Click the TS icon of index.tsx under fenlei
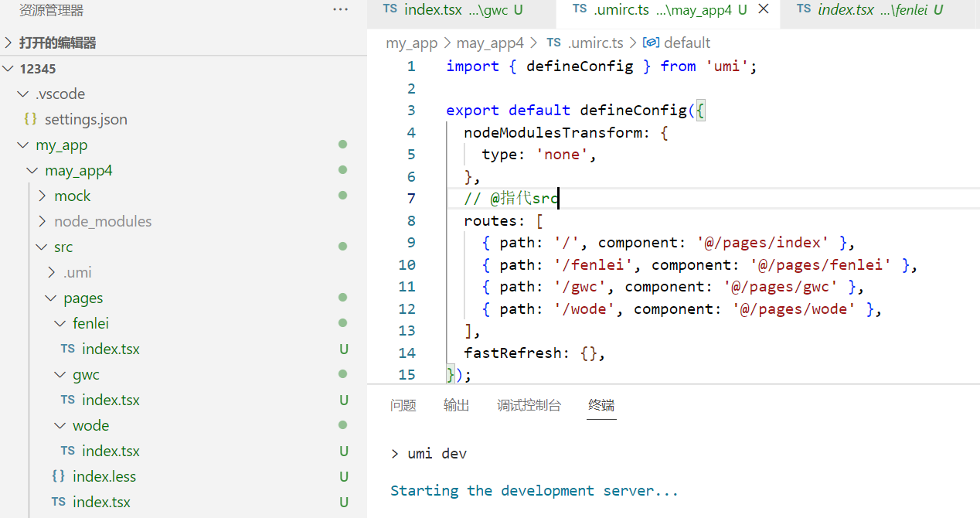 (68, 349)
